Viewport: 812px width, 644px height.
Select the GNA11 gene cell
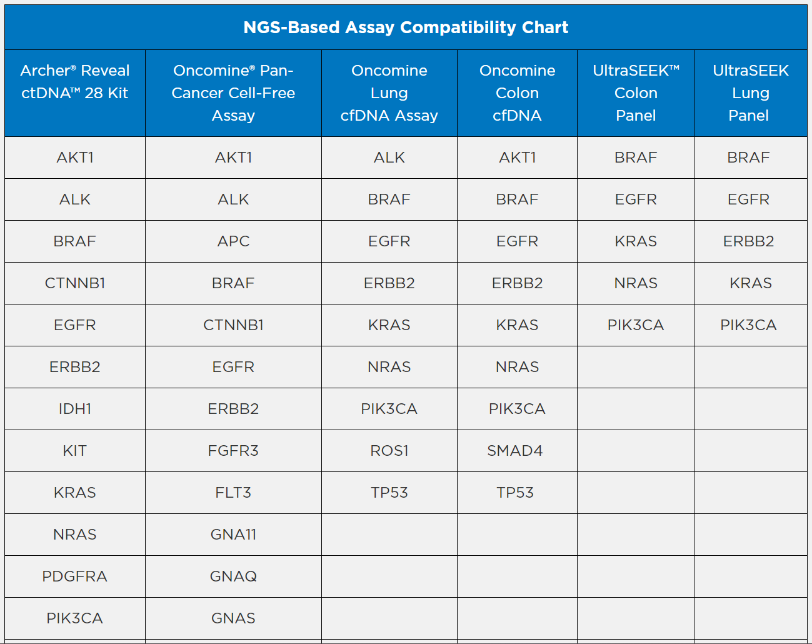click(x=233, y=535)
